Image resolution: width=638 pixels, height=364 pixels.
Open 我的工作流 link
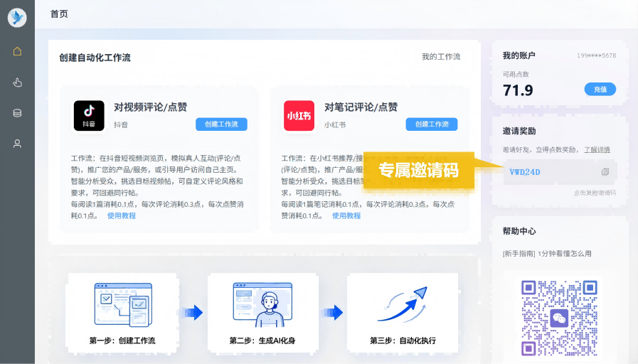441,57
